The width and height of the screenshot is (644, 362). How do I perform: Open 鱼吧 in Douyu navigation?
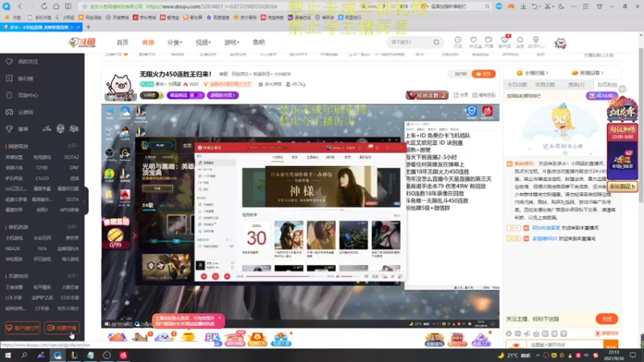point(258,43)
